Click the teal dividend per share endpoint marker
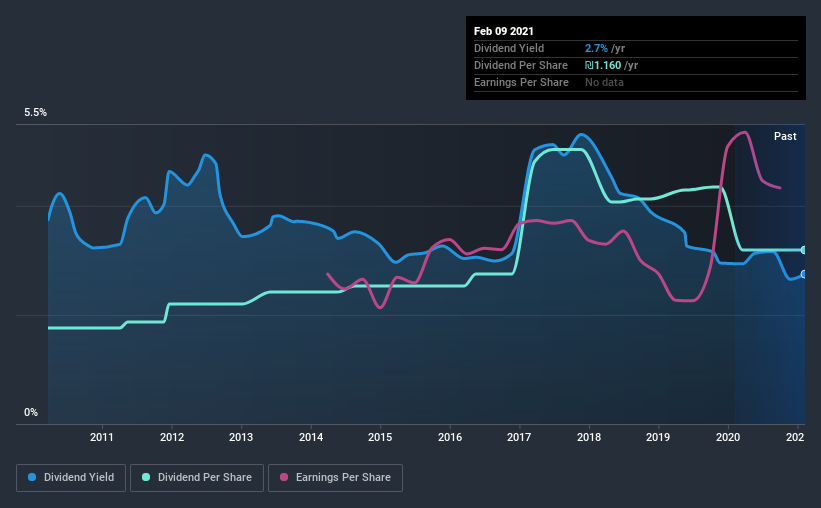 pyautogui.click(x=804, y=250)
